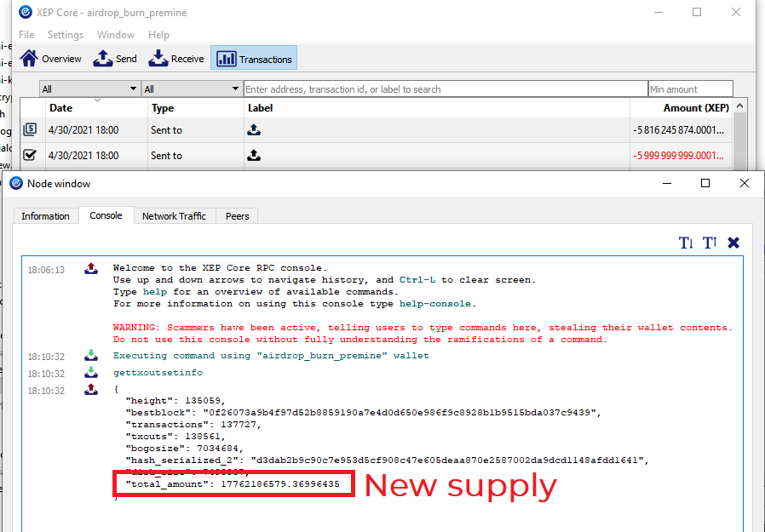765x532 pixels.
Task: Click the icon beside gettxoutsetinfo command
Action: tap(91, 373)
